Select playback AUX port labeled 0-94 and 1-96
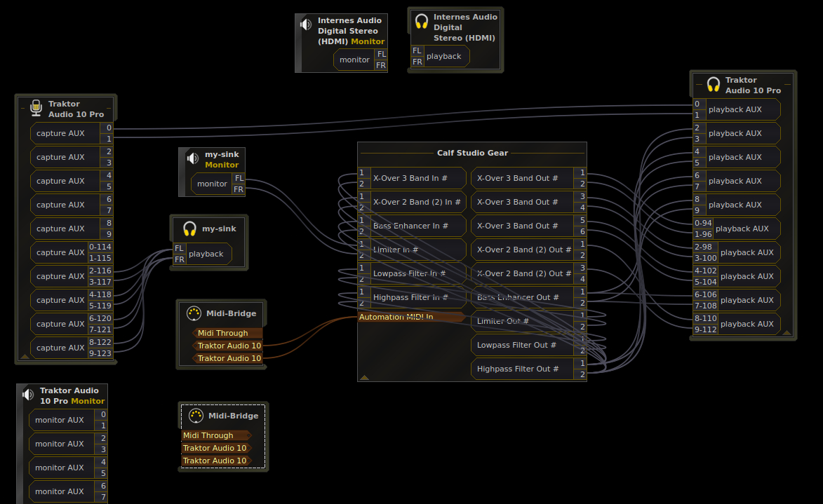 coord(737,229)
